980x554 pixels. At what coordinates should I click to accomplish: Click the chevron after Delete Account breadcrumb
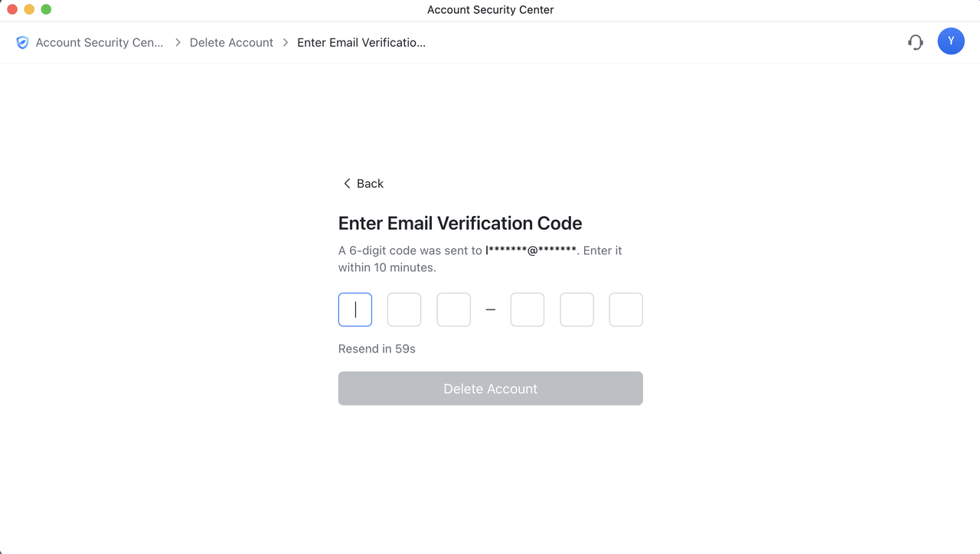pyautogui.click(x=286, y=43)
